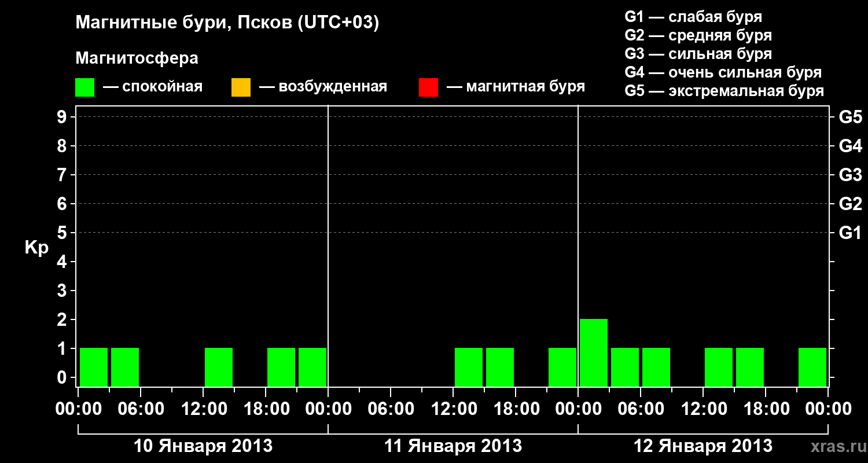Click the 03:00–06:00 bar on 10 Января
The image size is (868, 463).
click(125, 367)
